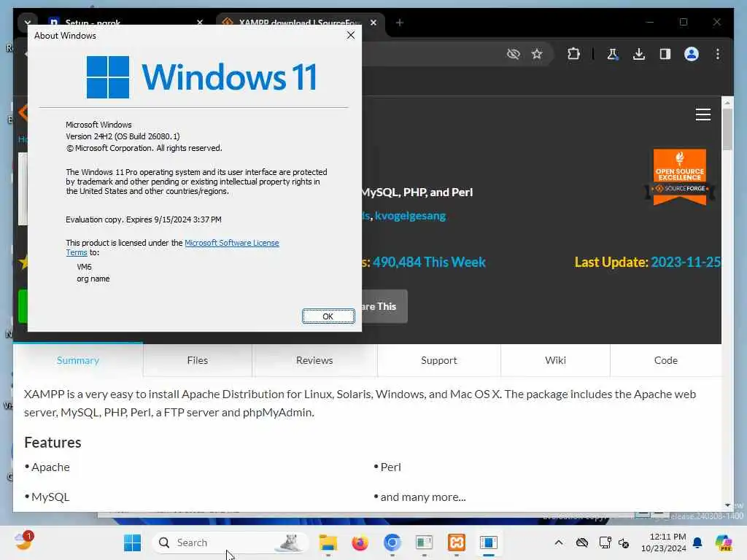The image size is (747, 560).
Task: Open SourceForge hamburger menu
Action: (x=703, y=114)
